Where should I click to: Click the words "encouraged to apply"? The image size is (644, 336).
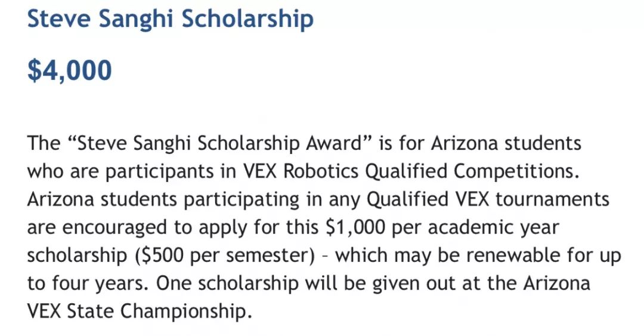click(154, 228)
